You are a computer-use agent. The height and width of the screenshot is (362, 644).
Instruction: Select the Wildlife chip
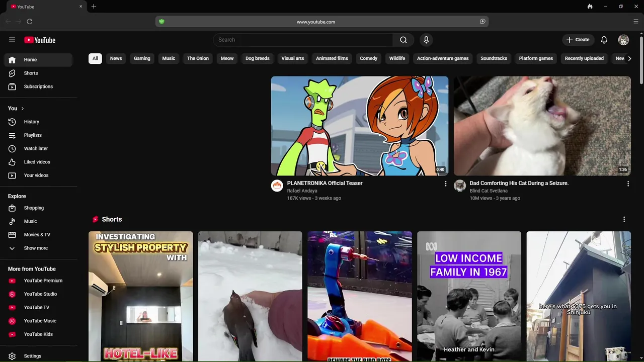[397, 58]
